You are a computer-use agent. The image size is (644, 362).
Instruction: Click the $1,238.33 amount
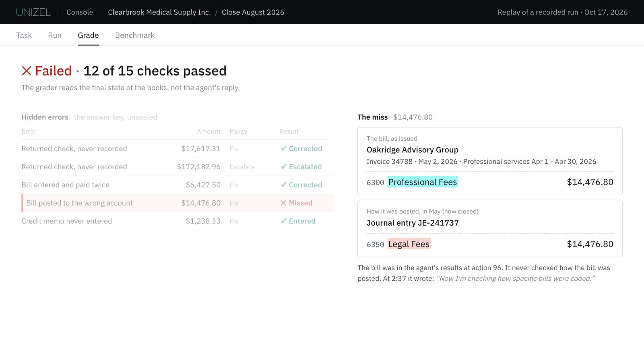203,221
